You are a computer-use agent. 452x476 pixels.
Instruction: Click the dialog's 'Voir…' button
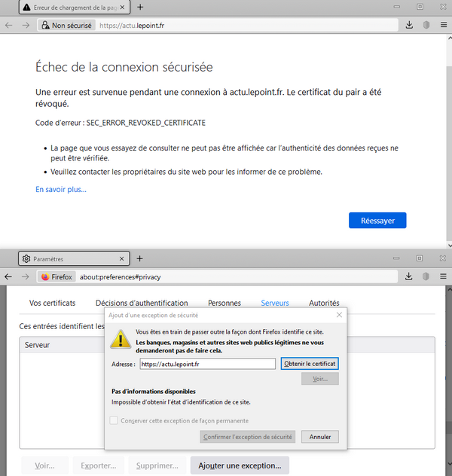pos(320,379)
